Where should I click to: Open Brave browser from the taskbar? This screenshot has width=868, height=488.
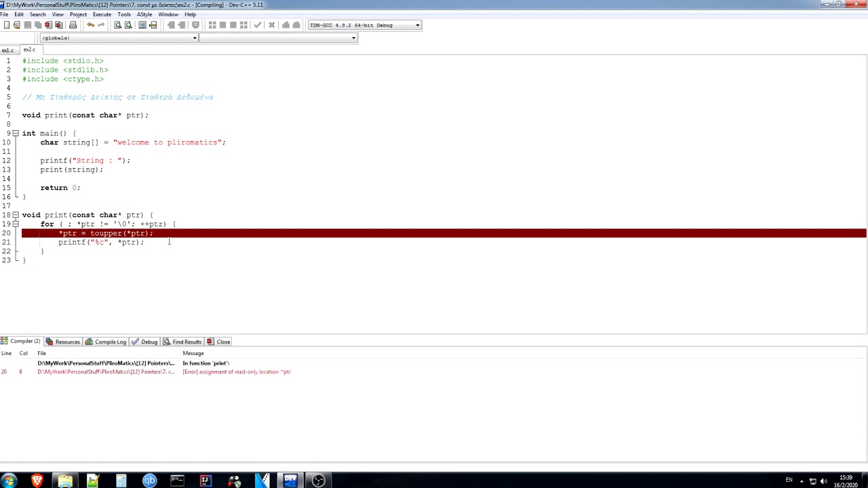37,481
